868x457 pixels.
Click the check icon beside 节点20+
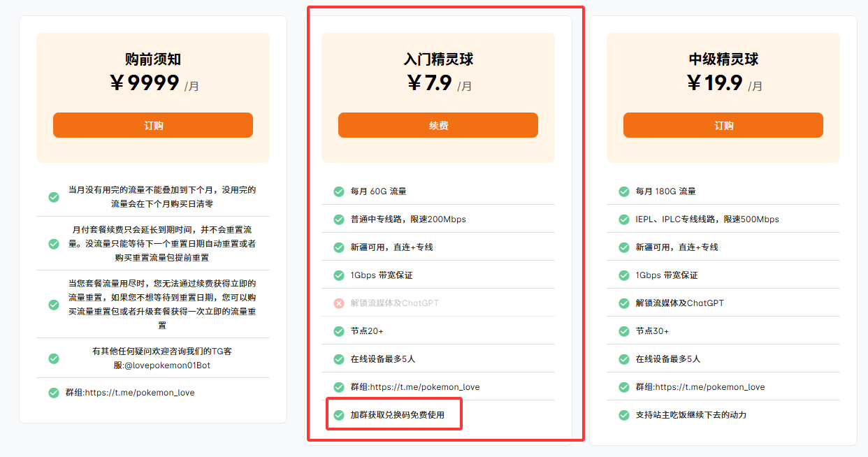pos(339,331)
